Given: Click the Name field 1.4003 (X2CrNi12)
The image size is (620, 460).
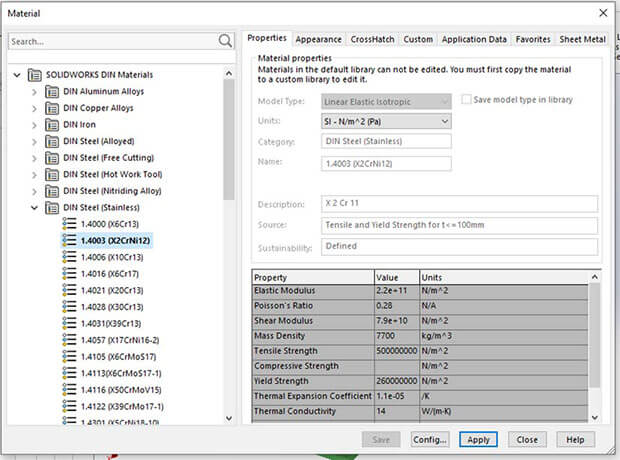Looking at the screenshot, I should point(386,163).
